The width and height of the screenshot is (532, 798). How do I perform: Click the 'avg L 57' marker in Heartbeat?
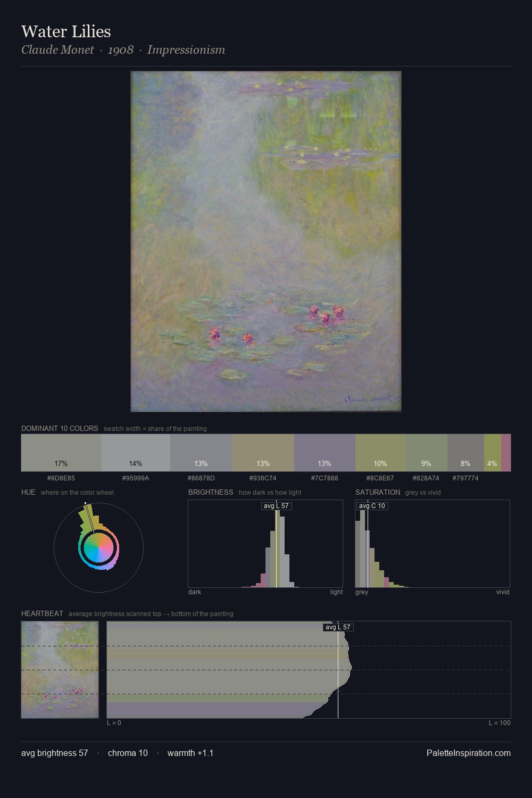click(338, 627)
